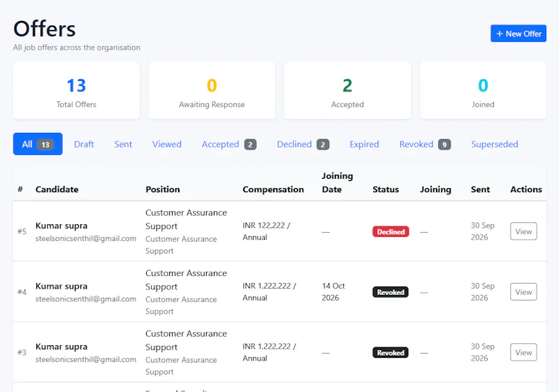
Task: Click the Position text in row #5
Action: 186,219
